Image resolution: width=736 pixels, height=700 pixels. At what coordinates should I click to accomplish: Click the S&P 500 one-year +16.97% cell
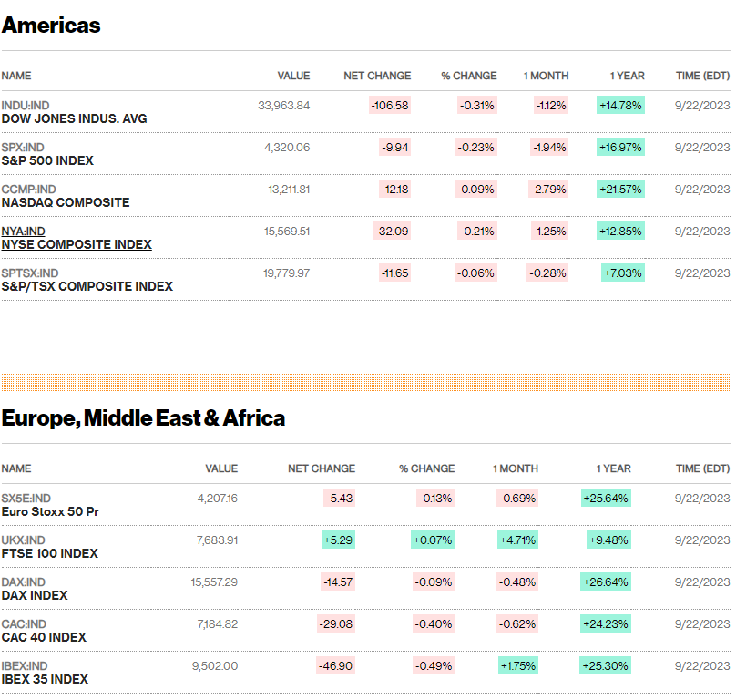click(620, 147)
